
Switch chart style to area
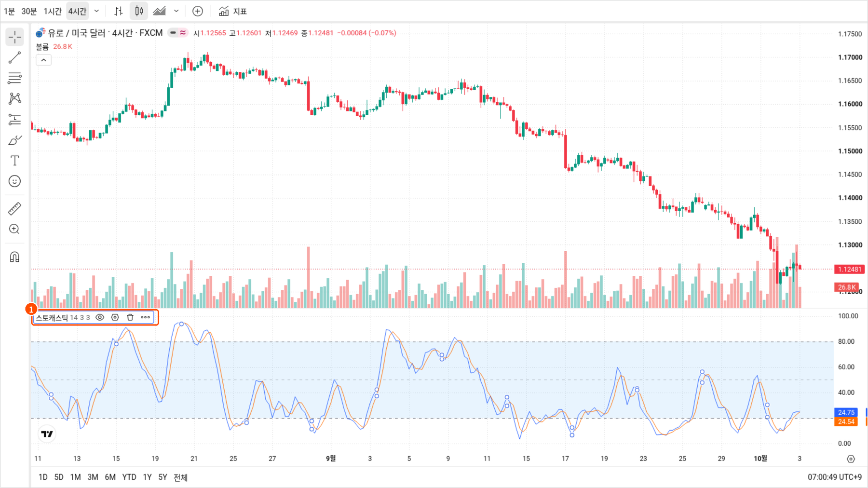coord(159,11)
